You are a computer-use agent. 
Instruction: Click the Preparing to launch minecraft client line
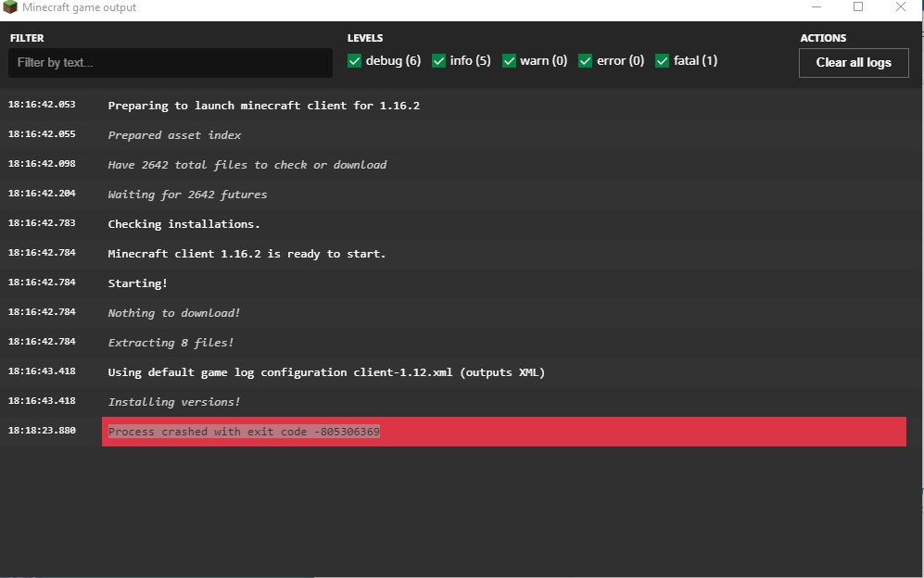click(x=264, y=106)
